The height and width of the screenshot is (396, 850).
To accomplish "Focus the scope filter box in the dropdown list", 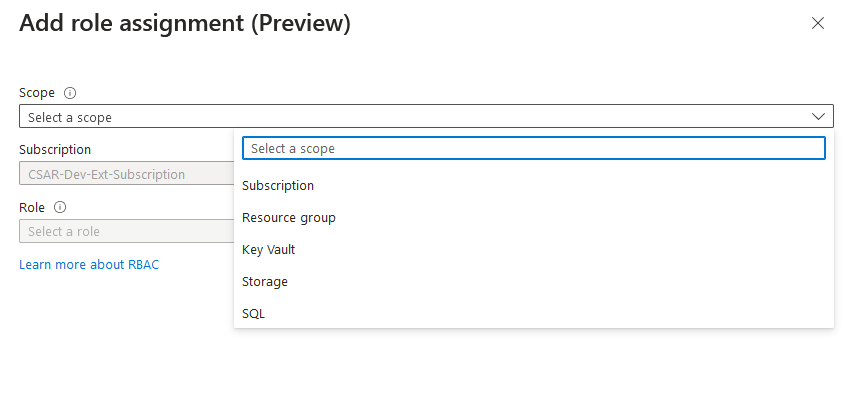I will coord(534,148).
